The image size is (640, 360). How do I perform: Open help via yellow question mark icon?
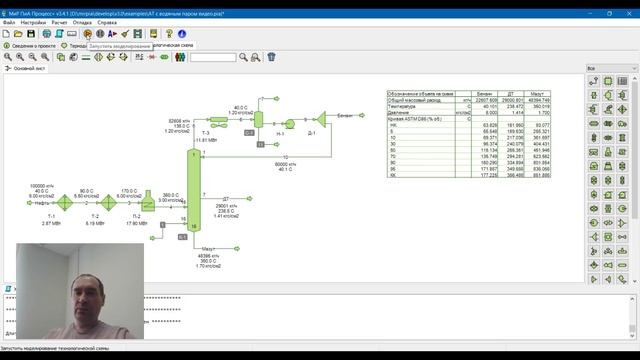click(169, 34)
